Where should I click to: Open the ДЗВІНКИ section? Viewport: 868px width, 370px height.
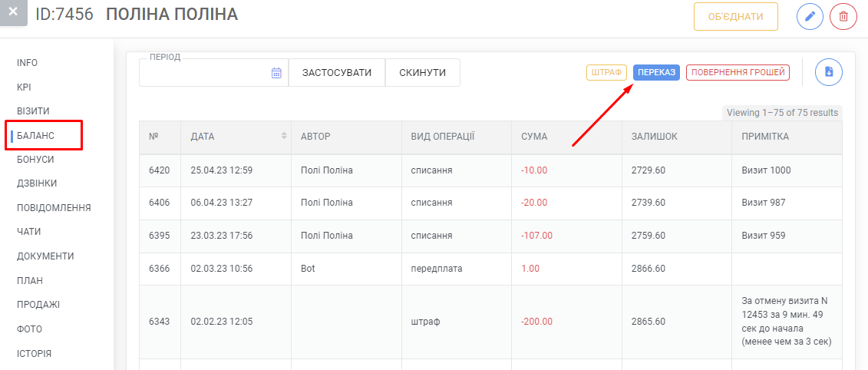pyautogui.click(x=37, y=183)
